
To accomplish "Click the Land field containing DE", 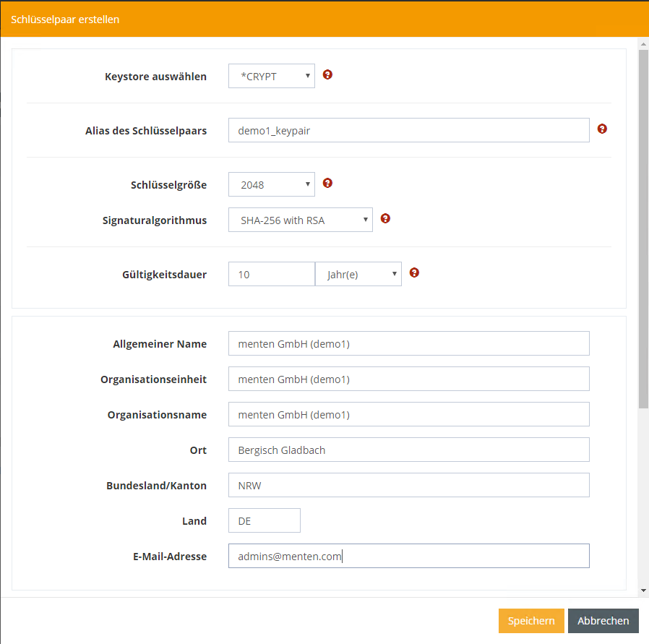I will click(x=265, y=521).
